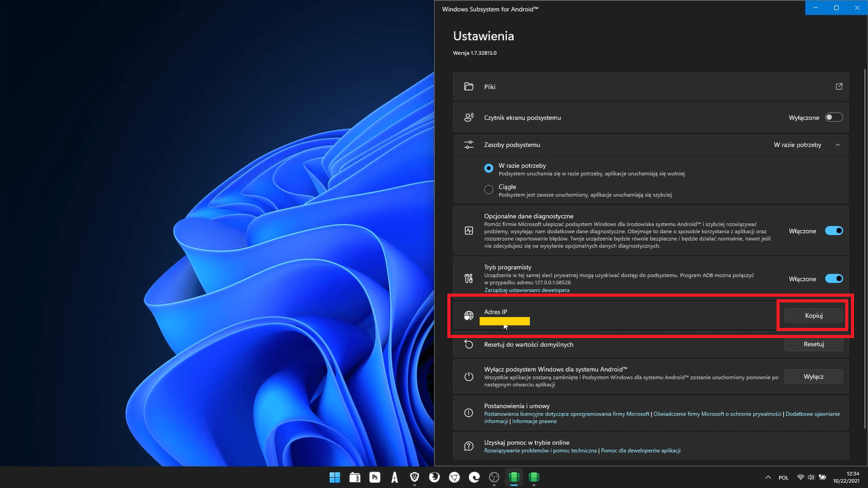Turn on the subsystem screen reader switch
This screenshot has width=868, height=488.
tap(834, 118)
